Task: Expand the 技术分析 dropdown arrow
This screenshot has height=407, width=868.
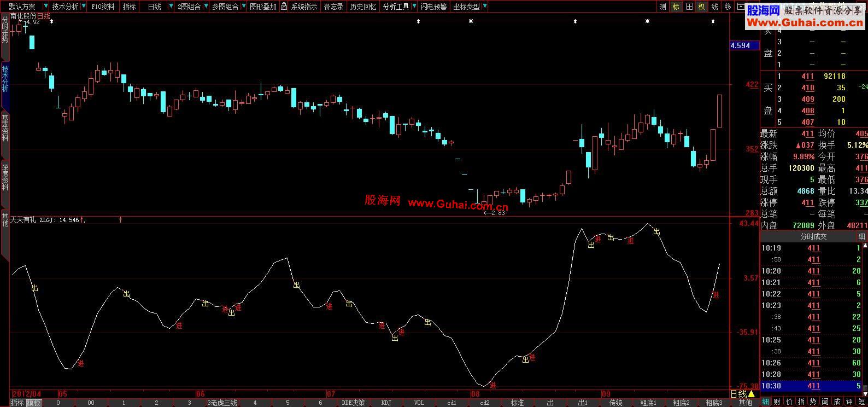Action: 83,7
